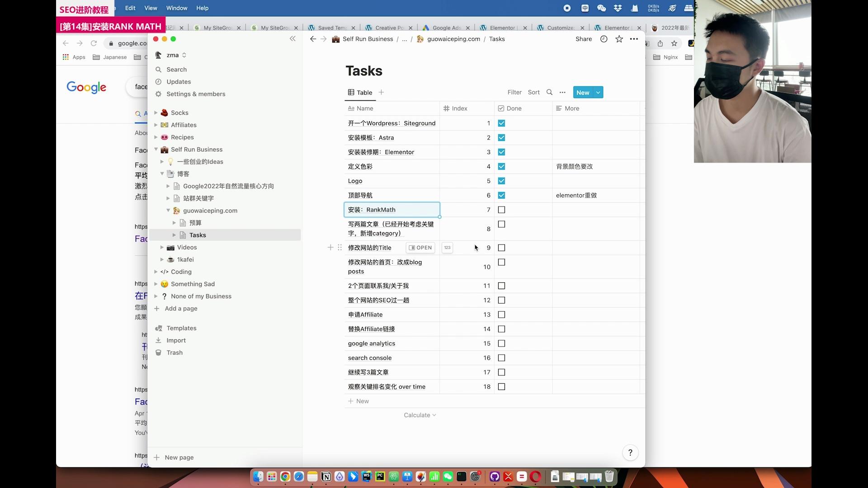Open PyCharm from the Dock
Image resolution: width=868 pixels, height=488 pixels.
tap(380, 476)
